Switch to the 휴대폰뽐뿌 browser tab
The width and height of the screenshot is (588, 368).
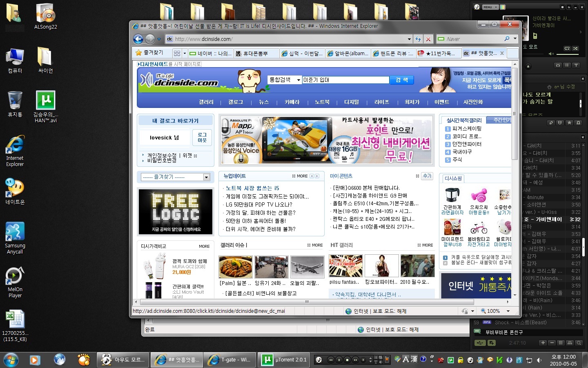(x=257, y=53)
